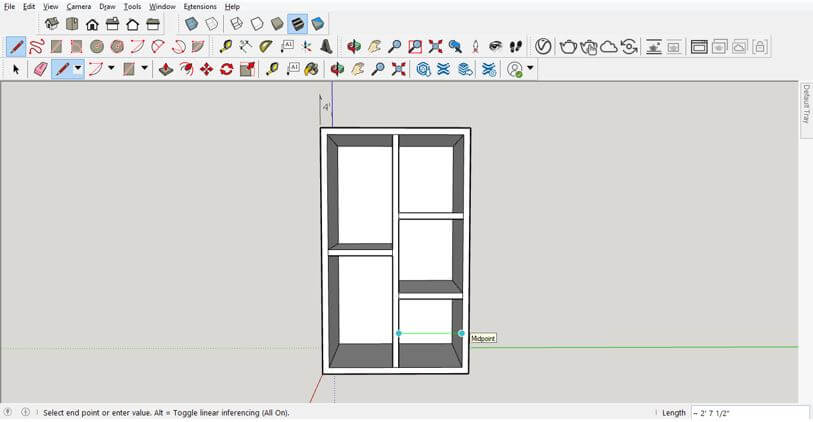Click V-Ray cloud render icon
Image resolution: width=813 pixels, height=422 pixels.
609,47
